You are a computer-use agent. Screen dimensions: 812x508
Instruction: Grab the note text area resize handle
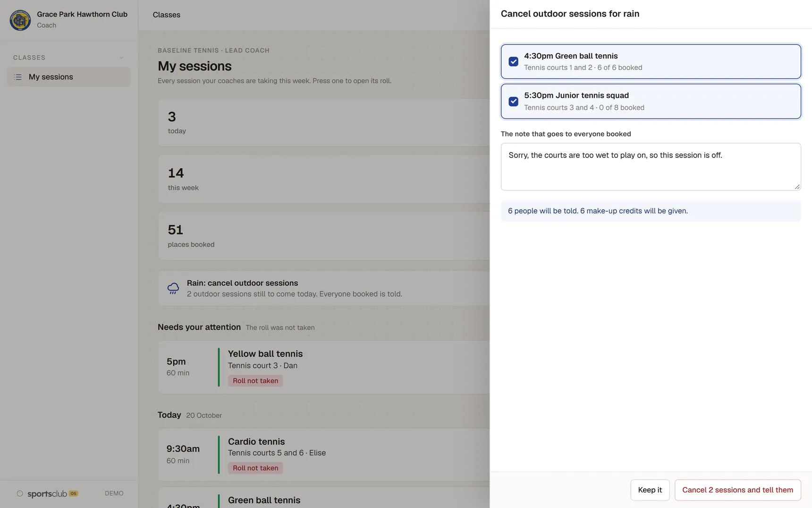pos(797,187)
